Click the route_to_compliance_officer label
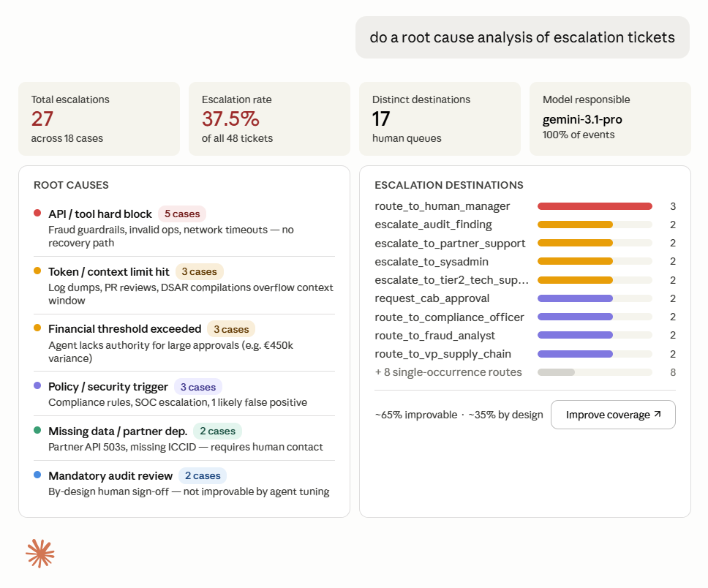Image resolution: width=708 pixels, height=588 pixels. (x=449, y=317)
